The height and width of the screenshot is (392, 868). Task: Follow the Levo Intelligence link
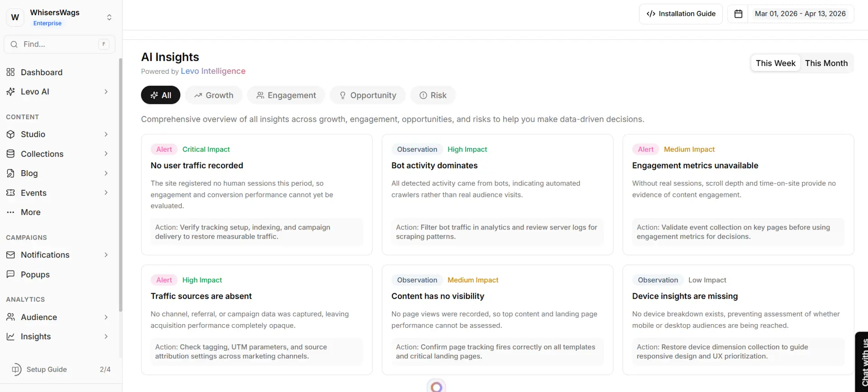pos(213,72)
